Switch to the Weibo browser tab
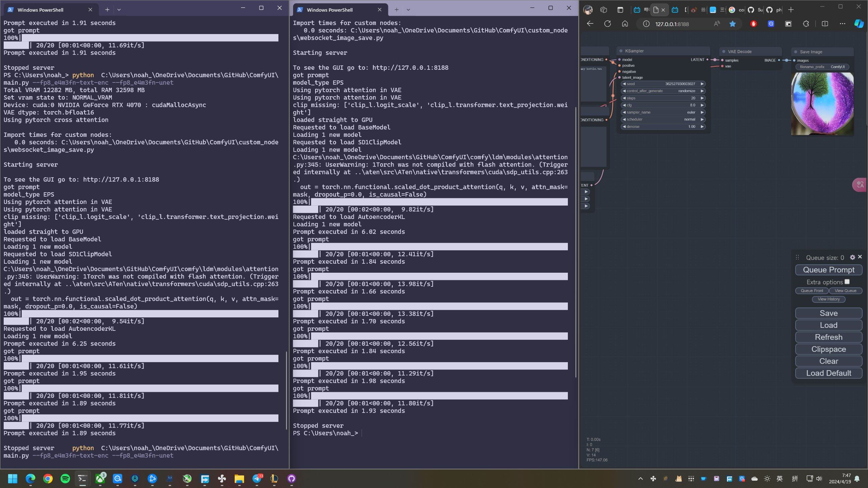This screenshot has height=488, width=868. click(x=697, y=10)
